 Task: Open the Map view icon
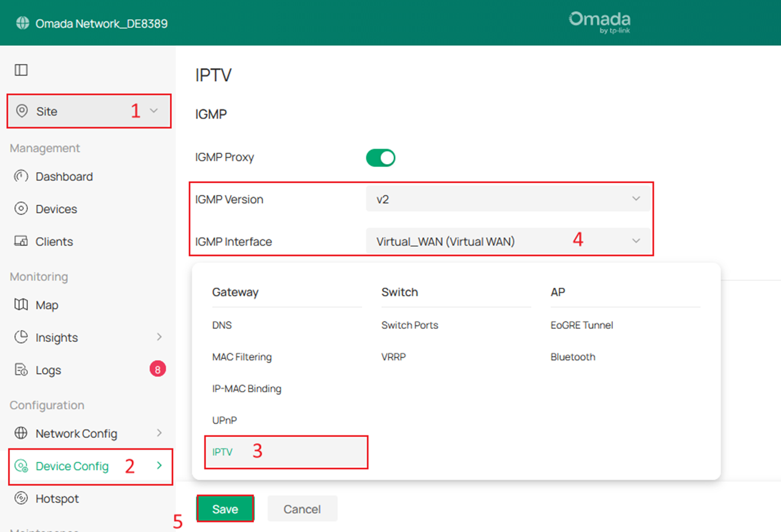[x=21, y=305]
